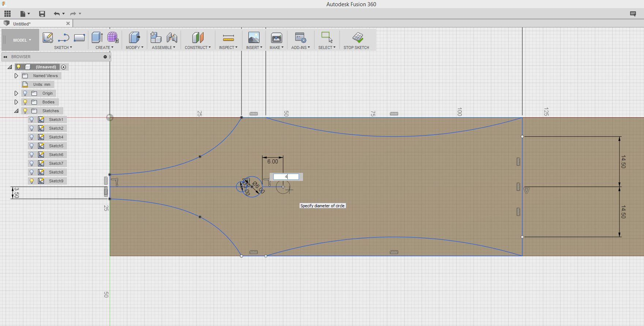Select the Units: mm item
Image resolution: width=644 pixels, height=326 pixels.
tap(42, 84)
